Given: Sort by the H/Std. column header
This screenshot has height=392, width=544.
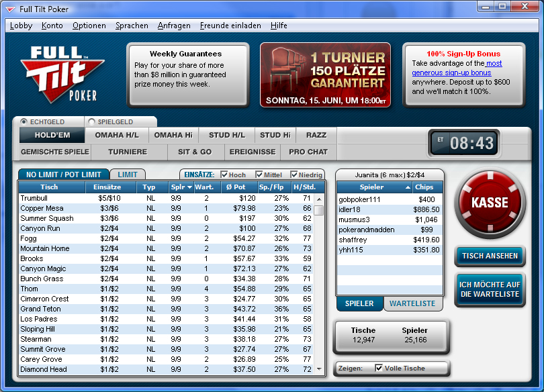Looking at the screenshot, I should (x=308, y=187).
